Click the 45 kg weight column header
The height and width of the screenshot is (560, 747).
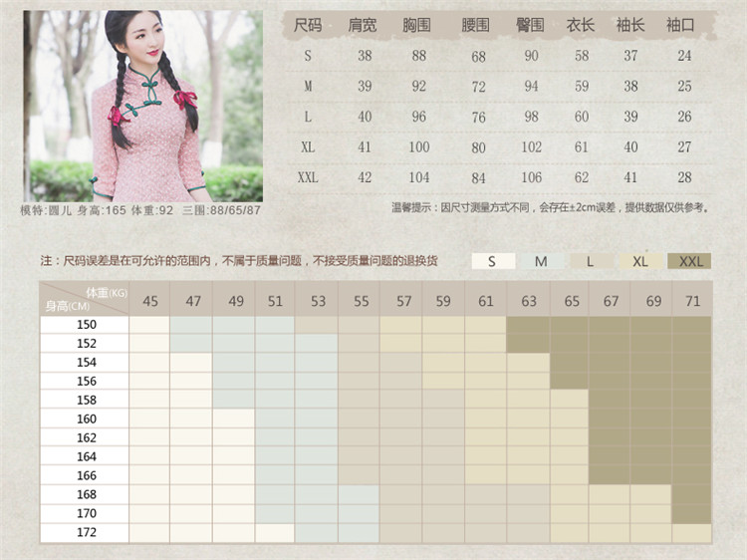point(149,300)
